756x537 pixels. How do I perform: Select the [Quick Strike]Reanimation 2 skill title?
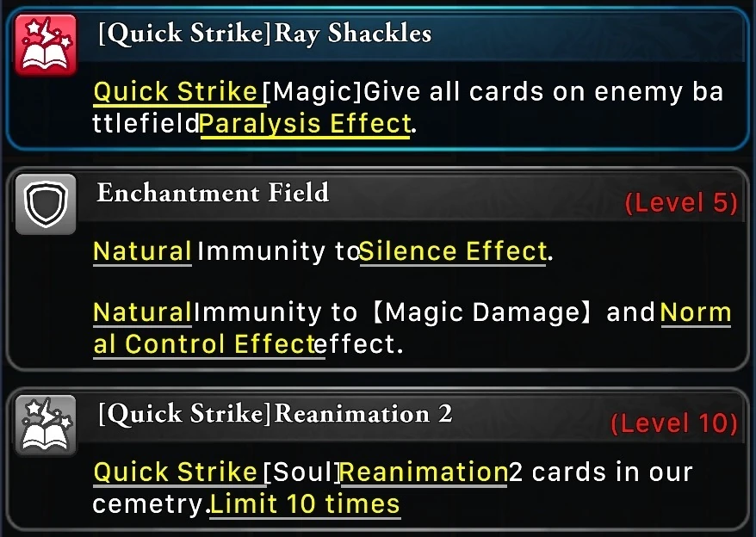pos(275,414)
